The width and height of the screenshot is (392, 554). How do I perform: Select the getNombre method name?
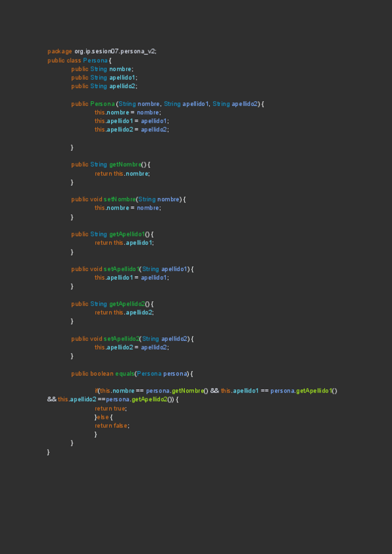click(x=125, y=164)
